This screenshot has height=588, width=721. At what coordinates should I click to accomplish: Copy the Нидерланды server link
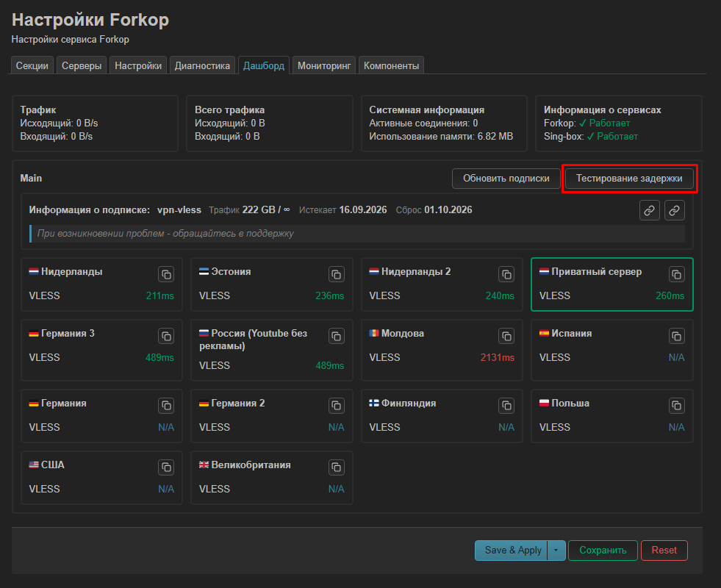pyautogui.click(x=166, y=274)
